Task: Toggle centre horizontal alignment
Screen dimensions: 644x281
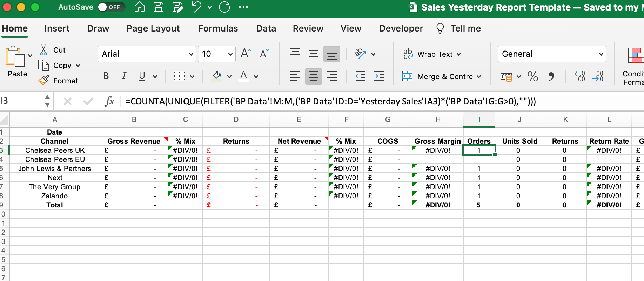Action: tap(314, 76)
